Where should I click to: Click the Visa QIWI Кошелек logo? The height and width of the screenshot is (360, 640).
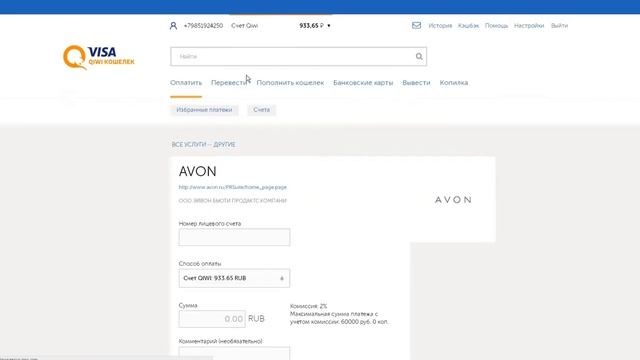point(99,57)
